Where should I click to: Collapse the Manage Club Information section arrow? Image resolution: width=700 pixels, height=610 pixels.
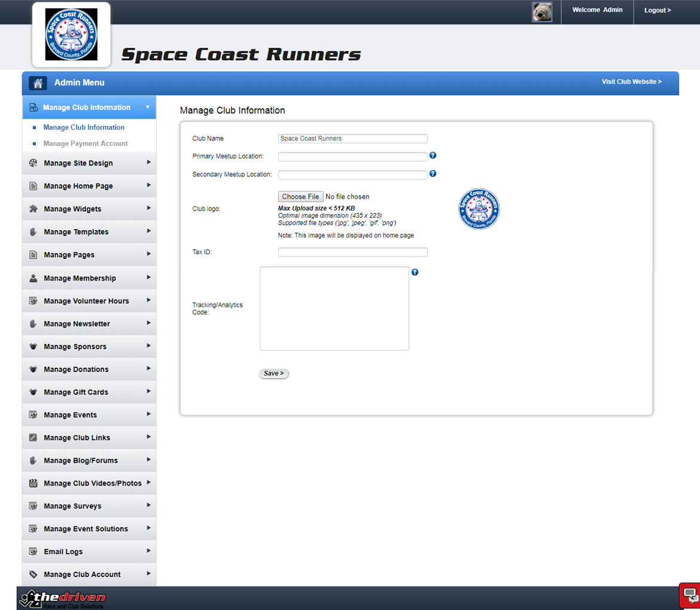click(148, 108)
